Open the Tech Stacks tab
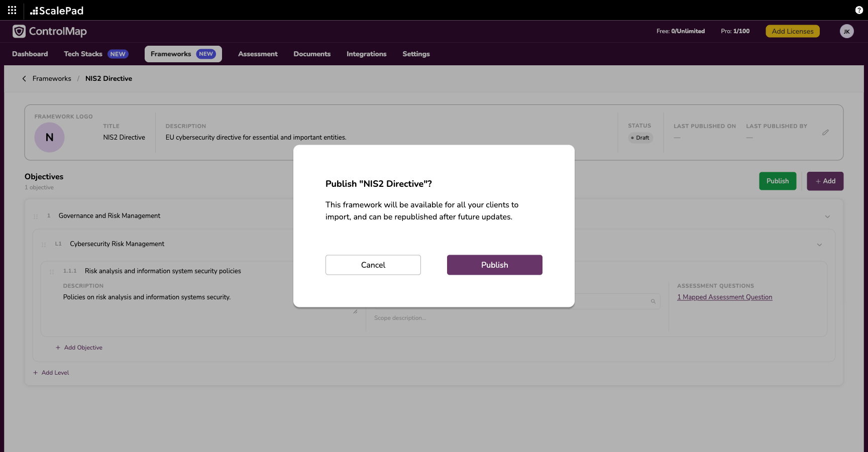The height and width of the screenshot is (452, 868). [x=96, y=54]
